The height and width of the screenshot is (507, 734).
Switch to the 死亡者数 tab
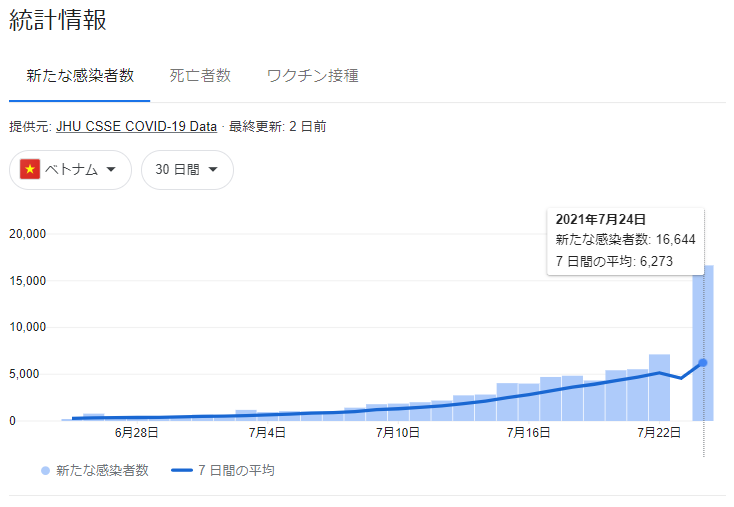tap(200, 76)
